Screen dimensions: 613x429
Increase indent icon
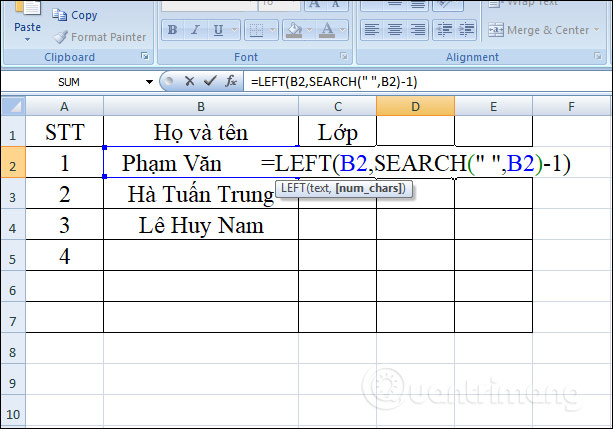[x=466, y=30]
